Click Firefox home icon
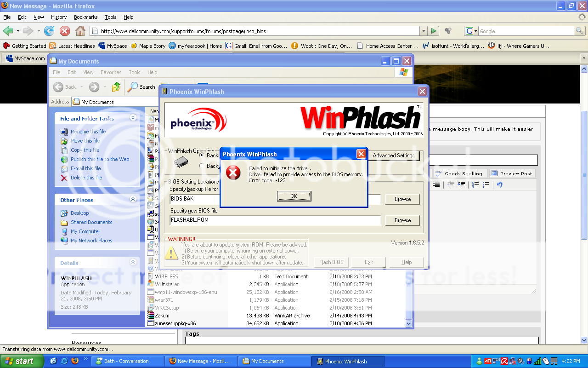588x368 pixels. click(x=80, y=31)
